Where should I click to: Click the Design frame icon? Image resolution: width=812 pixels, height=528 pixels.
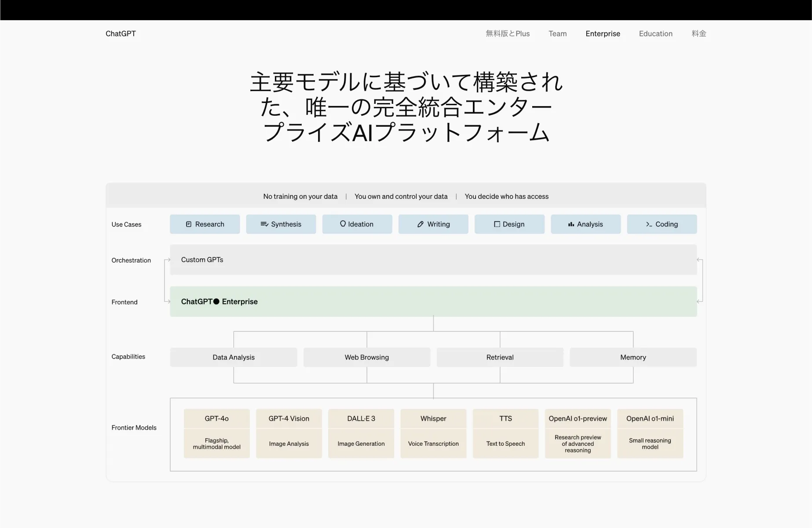497,224
